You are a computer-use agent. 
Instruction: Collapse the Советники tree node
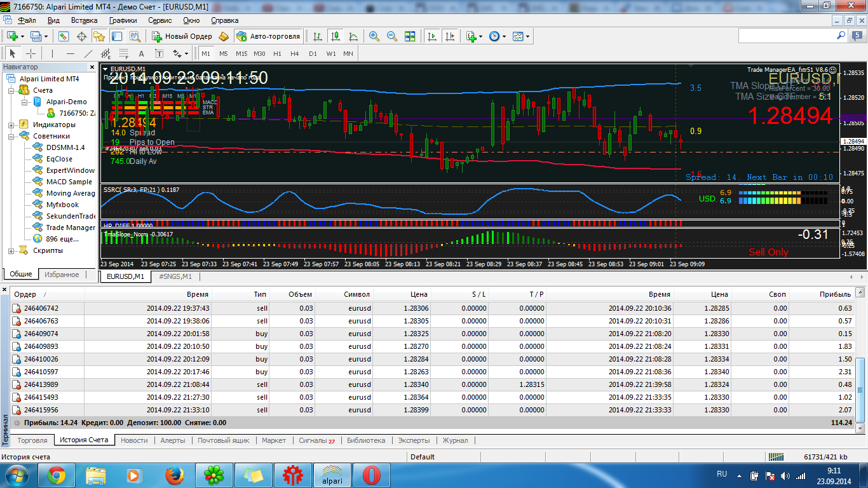pyautogui.click(x=11, y=136)
